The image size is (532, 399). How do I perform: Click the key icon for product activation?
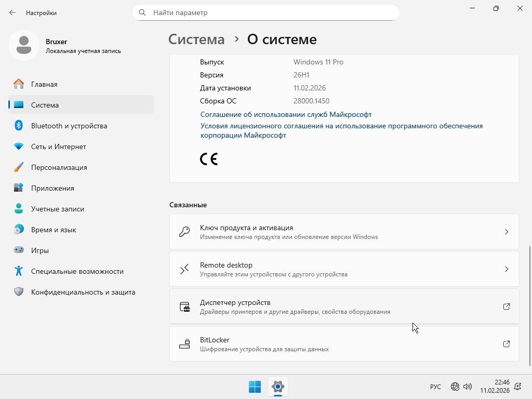coord(184,232)
